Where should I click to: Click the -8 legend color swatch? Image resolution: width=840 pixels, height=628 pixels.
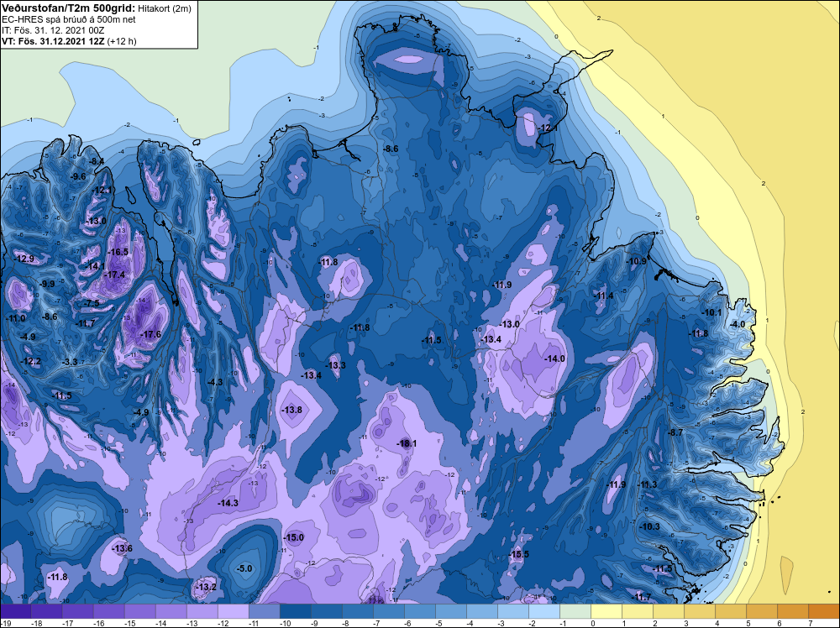[x=357, y=611]
